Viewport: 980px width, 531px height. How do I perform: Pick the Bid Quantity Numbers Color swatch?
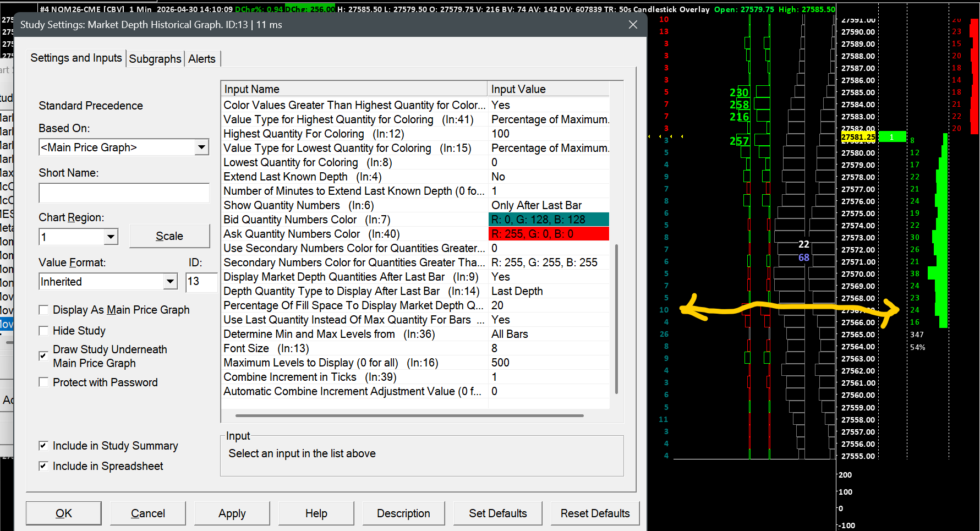click(549, 220)
